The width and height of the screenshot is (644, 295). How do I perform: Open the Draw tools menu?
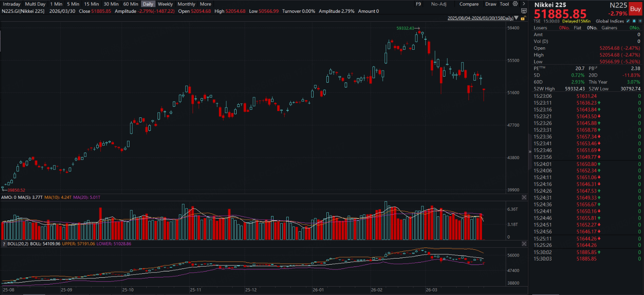pyautogui.click(x=490, y=4)
